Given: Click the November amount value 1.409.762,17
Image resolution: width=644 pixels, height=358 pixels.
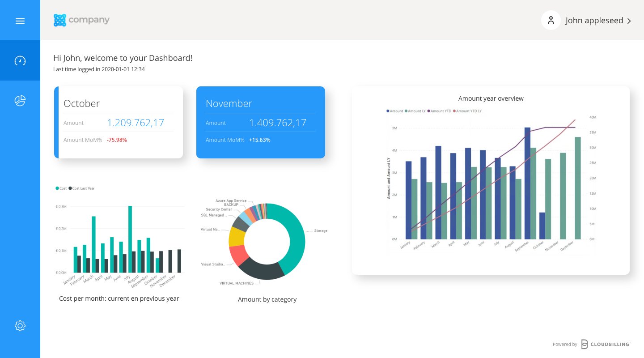Looking at the screenshot, I should pos(278,123).
